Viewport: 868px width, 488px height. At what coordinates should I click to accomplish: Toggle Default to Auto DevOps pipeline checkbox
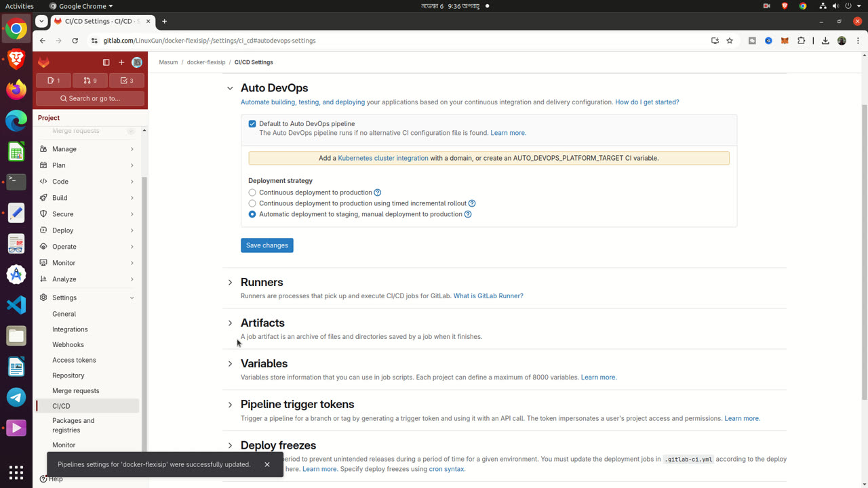(x=252, y=124)
